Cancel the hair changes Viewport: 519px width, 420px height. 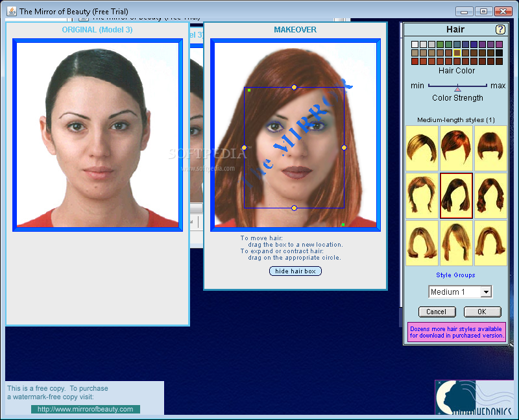pyautogui.click(x=437, y=312)
